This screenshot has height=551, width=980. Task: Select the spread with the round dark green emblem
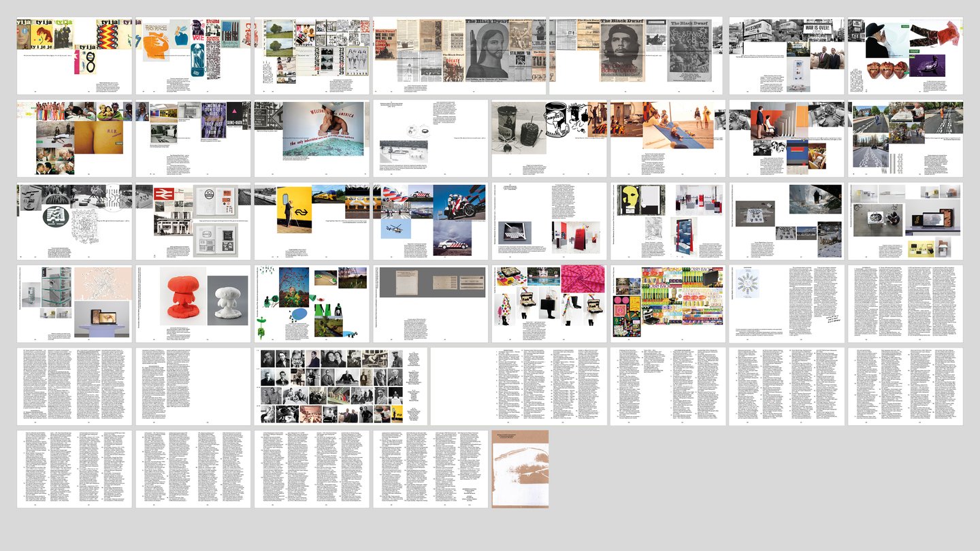[75, 221]
